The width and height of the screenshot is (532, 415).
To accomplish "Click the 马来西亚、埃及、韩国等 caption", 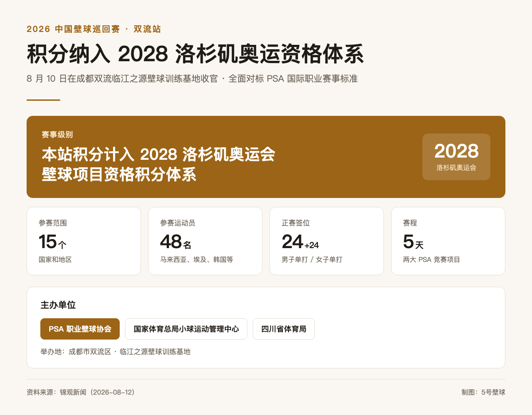I will (196, 260).
